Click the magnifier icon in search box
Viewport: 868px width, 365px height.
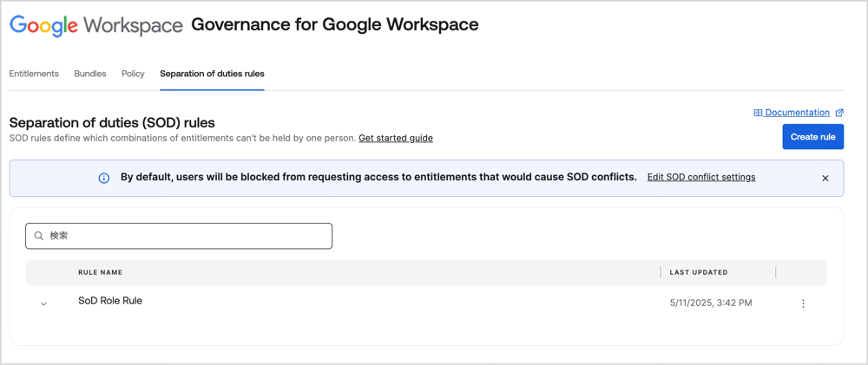tap(39, 236)
